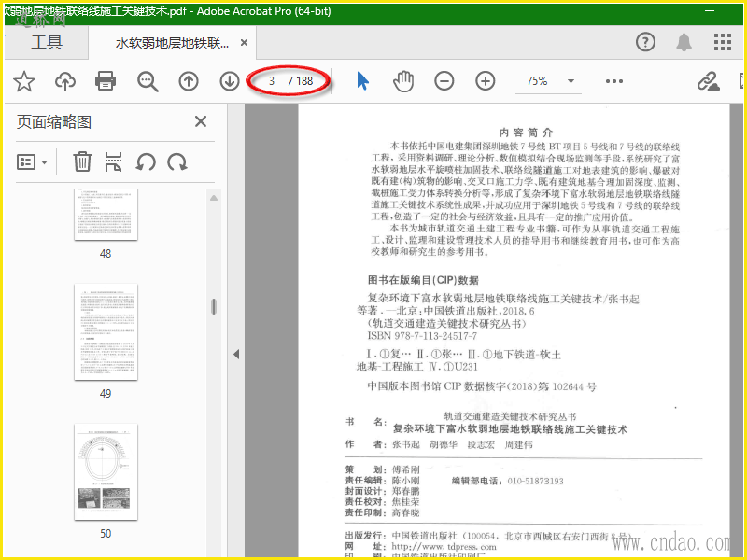Viewport: 747px width, 560px height.
Task: Open the apps grid icon
Action: tap(722, 42)
